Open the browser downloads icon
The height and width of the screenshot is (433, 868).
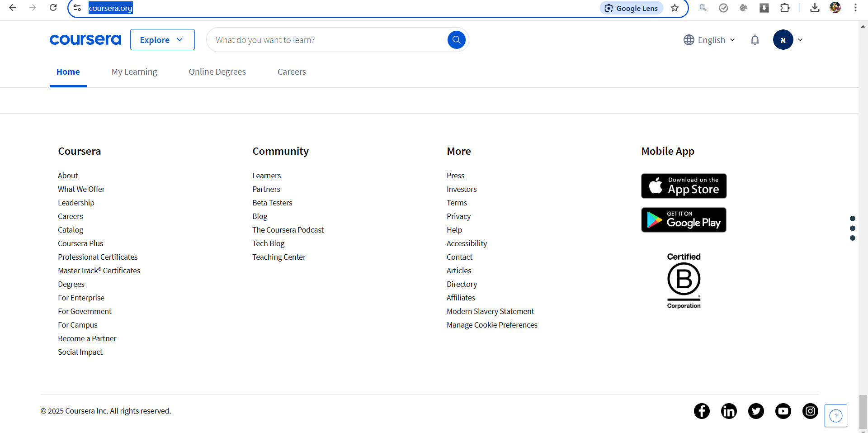point(815,8)
